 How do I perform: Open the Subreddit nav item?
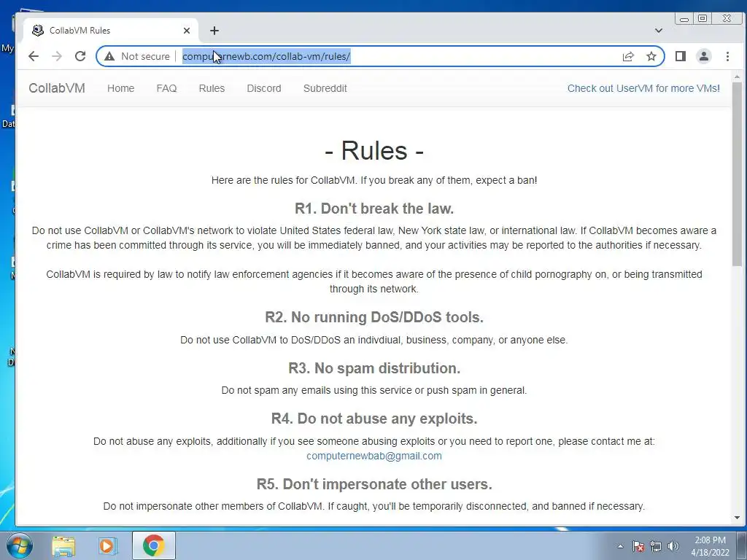[x=325, y=88]
